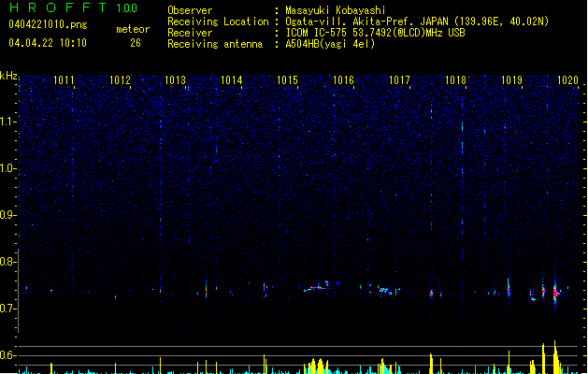Viewport: 588px width, 374px height.
Task: Click the Receiving antenna label
Action: point(215,44)
